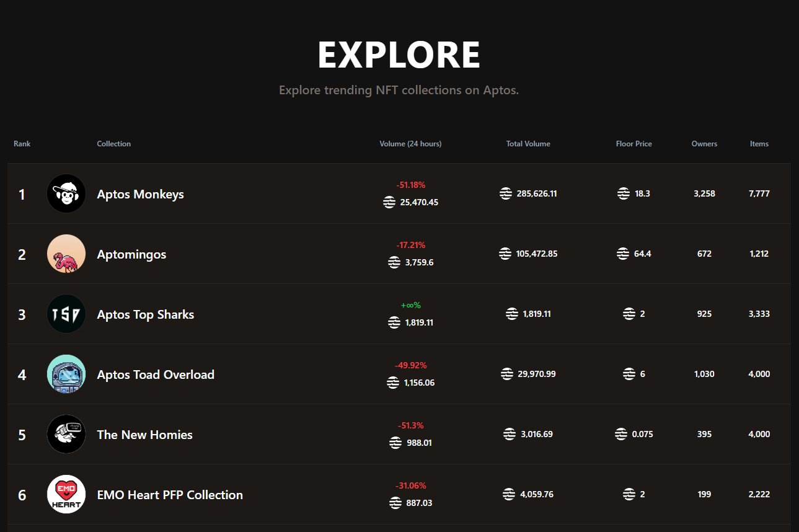The image size is (799, 532).
Task: Select items count 1,212
Action: pyautogui.click(x=759, y=254)
